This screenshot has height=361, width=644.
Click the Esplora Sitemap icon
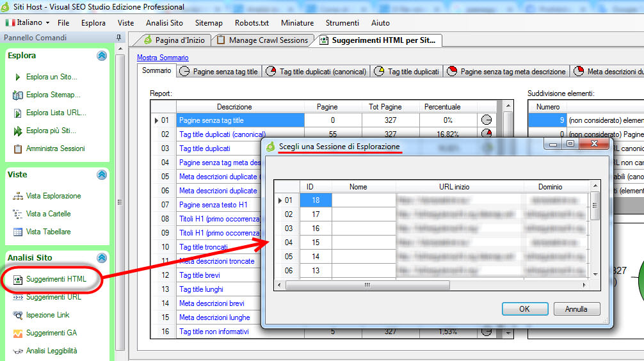coord(18,95)
